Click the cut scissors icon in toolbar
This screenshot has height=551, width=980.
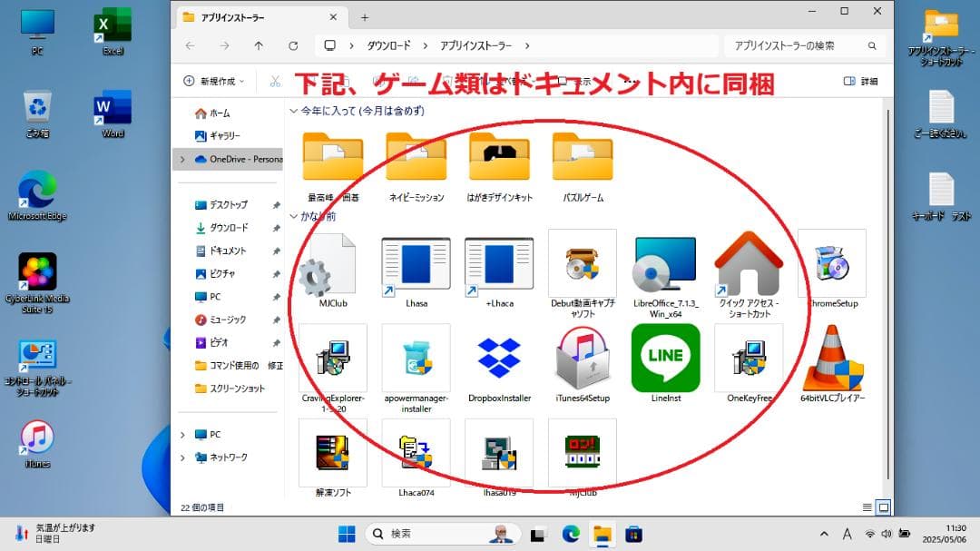click(275, 82)
